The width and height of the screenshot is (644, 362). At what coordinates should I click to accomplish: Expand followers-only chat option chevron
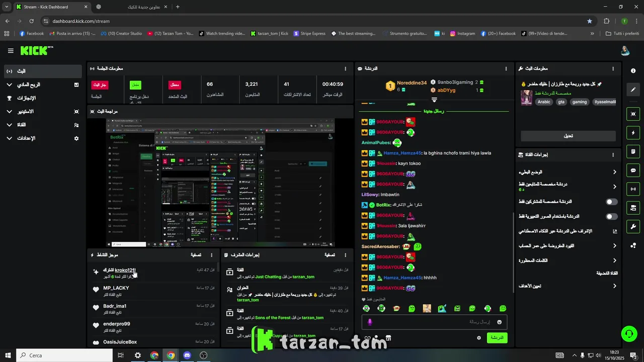point(614,187)
